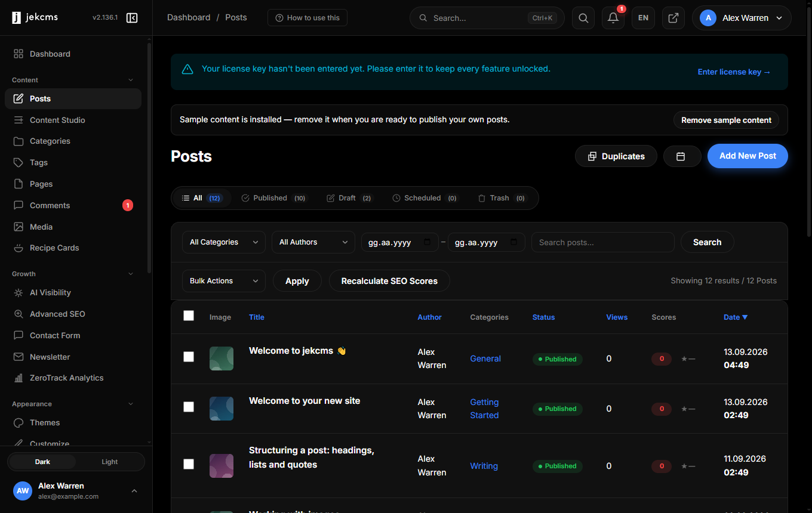Open Comments in the sidebar
The height and width of the screenshot is (513, 812).
[73, 205]
